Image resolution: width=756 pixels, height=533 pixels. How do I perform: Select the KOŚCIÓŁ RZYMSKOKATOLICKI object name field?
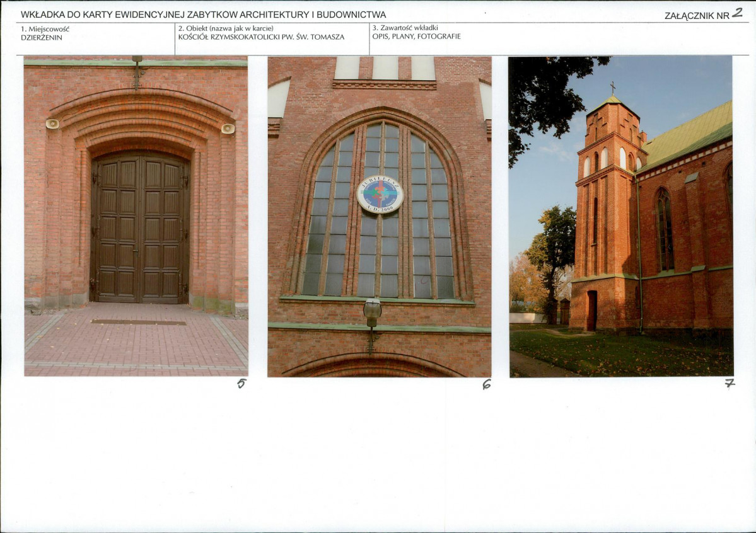[261, 37]
